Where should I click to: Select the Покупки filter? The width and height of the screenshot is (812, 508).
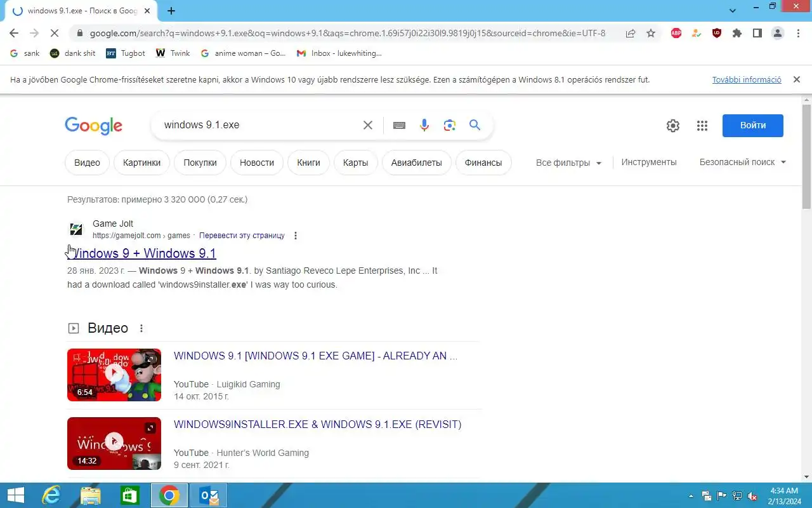(x=200, y=163)
